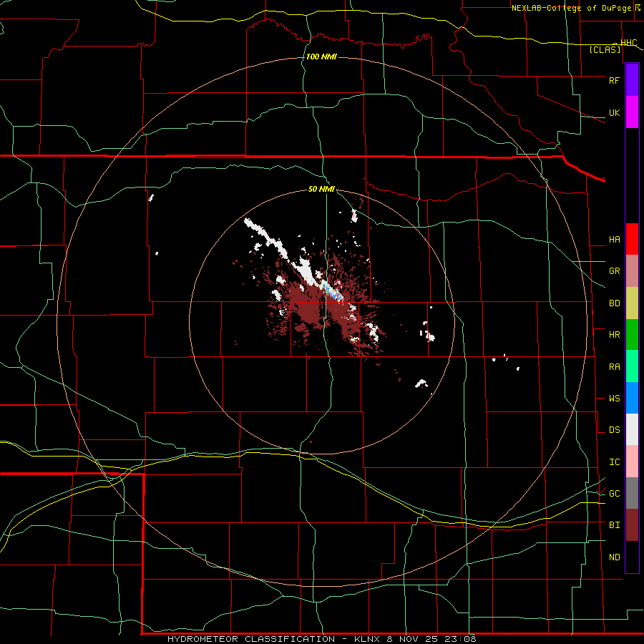Click the blue WS legend swatch
644x644 pixels.
[632, 398]
